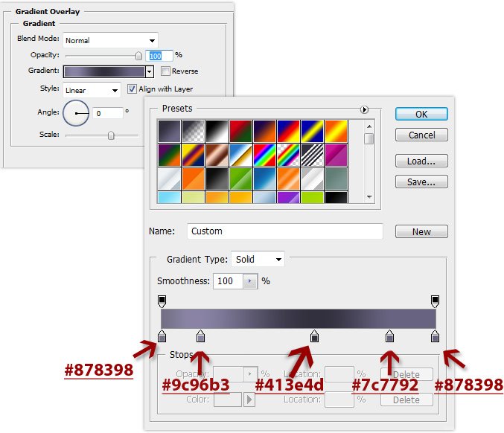504x433 pixels.
Task: Open the Presets flyout menu arrow
Action: [364, 110]
